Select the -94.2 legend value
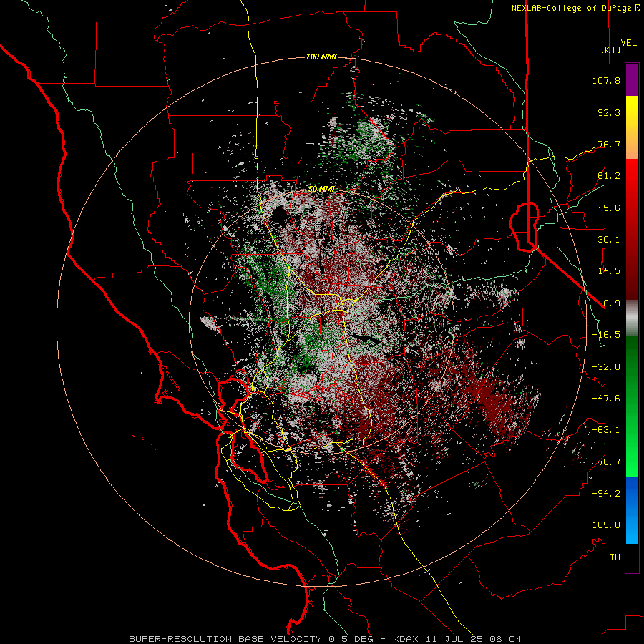Viewport: 644px width, 644px height. click(x=606, y=494)
